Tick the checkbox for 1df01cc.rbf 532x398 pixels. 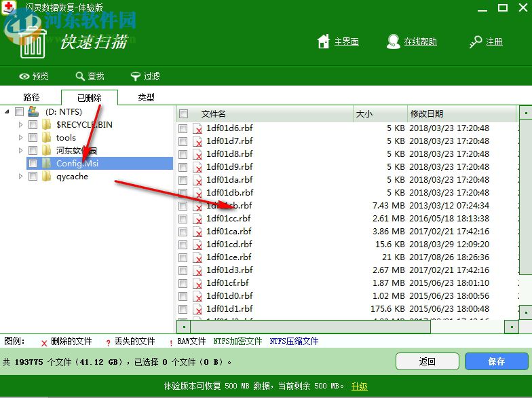pyautogui.click(x=183, y=219)
